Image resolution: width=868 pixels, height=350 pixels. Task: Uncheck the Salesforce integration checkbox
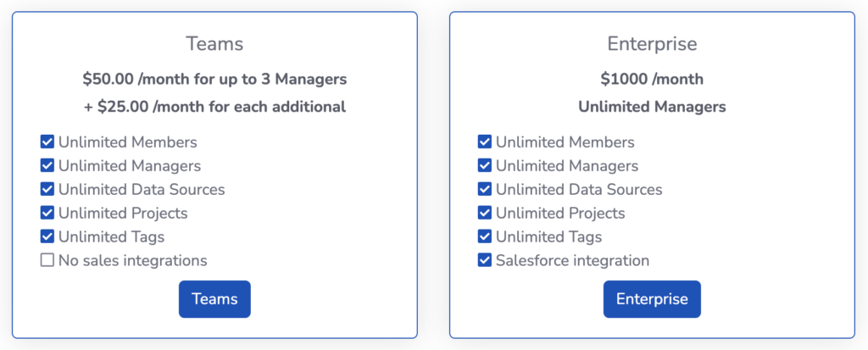point(484,260)
